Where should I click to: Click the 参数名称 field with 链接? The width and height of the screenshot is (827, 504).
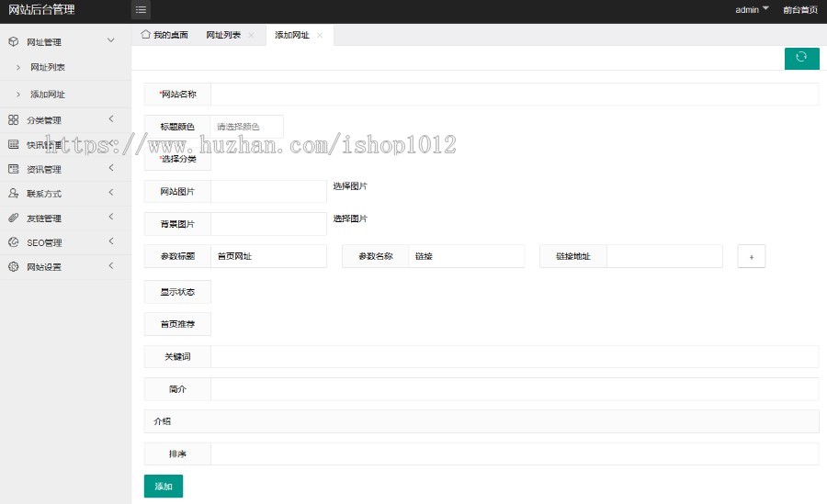[466, 256]
